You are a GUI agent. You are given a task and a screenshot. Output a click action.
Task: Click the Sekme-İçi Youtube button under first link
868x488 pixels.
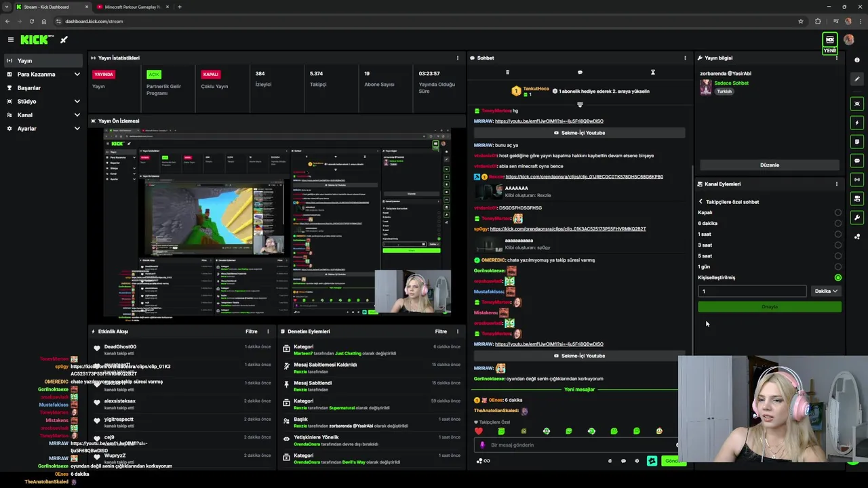[579, 133]
